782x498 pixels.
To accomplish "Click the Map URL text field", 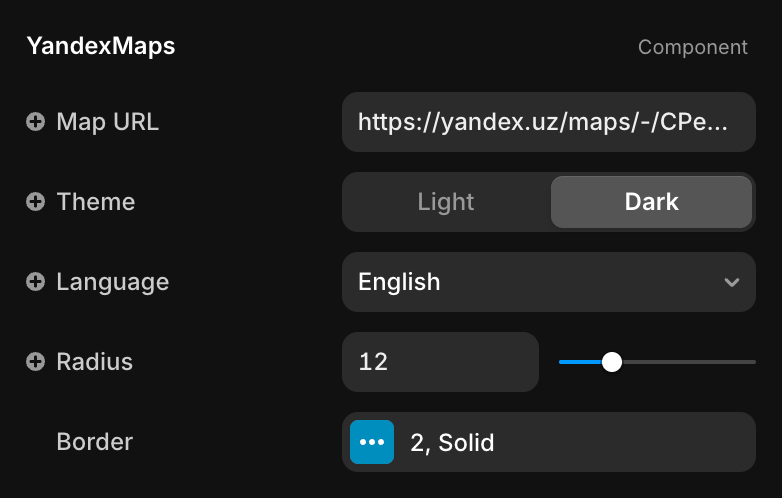I will click(x=548, y=122).
